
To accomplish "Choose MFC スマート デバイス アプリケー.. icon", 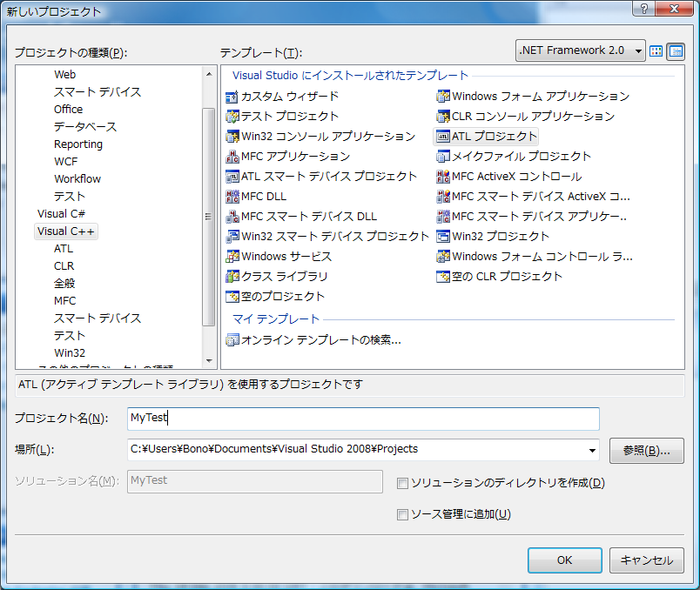I will point(443,217).
